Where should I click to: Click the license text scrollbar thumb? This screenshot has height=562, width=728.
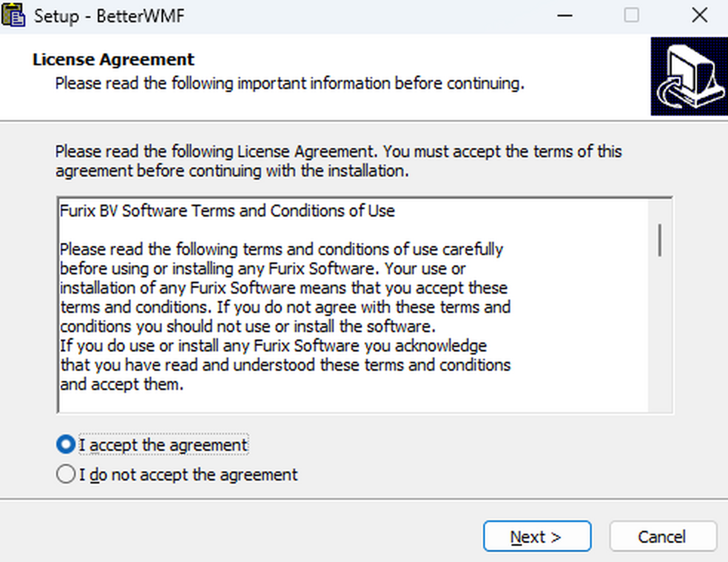[x=659, y=240]
